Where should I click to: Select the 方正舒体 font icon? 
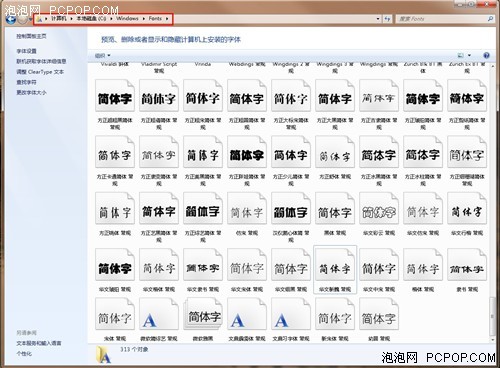335,152
